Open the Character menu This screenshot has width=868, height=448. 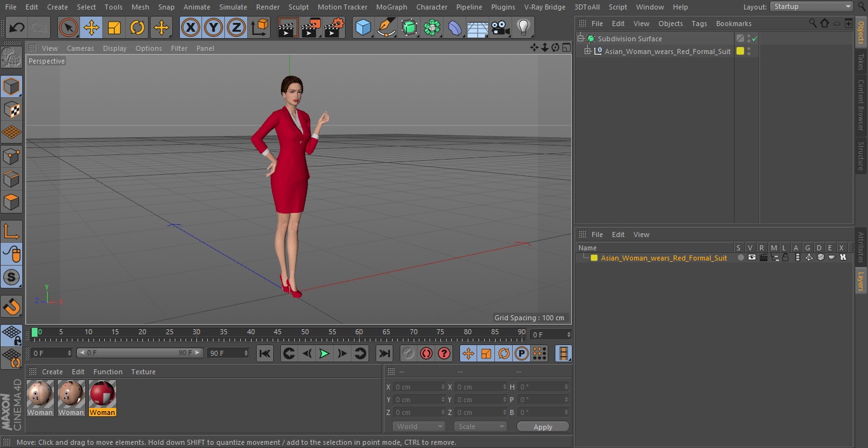[x=432, y=7]
